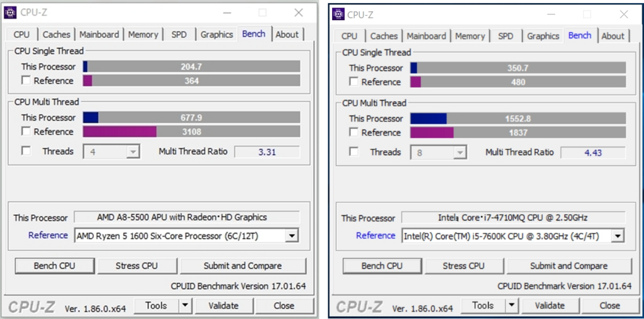Toggle the Threads checkbox in left window
This screenshot has width=644, height=319.
(x=26, y=151)
